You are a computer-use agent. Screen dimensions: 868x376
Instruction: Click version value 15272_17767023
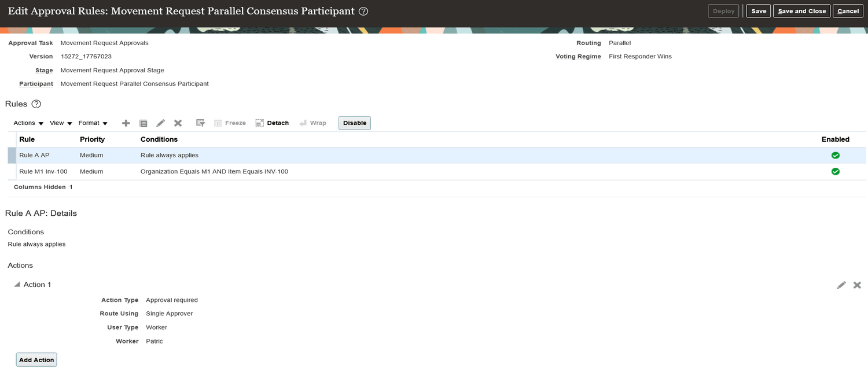click(86, 57)
